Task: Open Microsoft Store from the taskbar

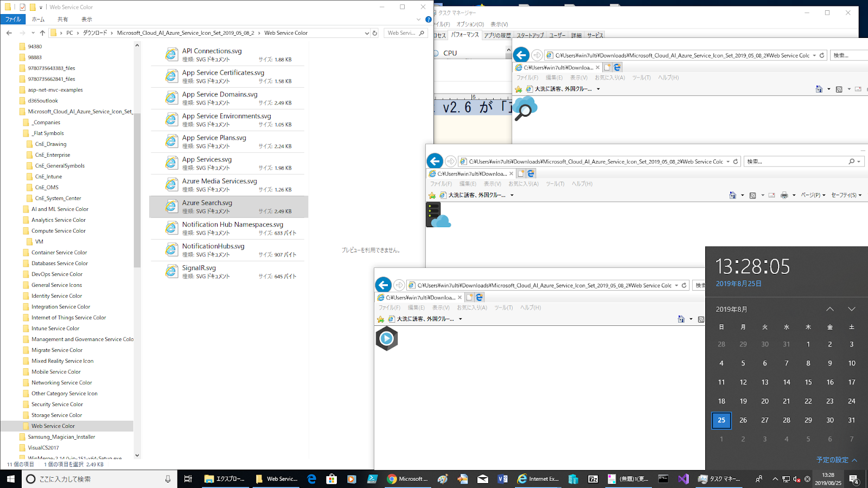Action: point(331,479)
